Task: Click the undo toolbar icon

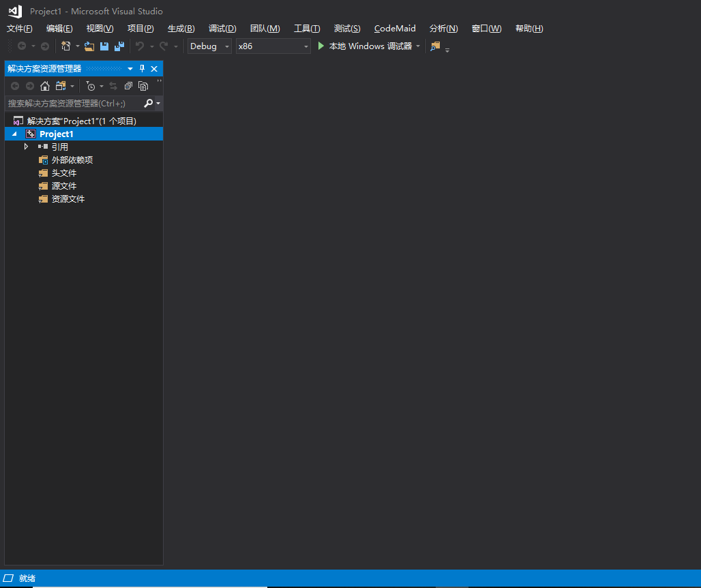Action: tap(140, 46)
